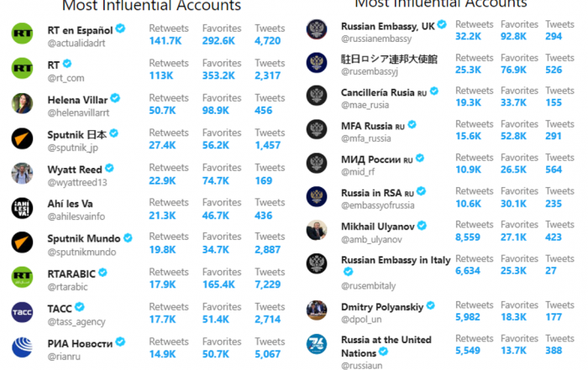Click verified badge beside Wyatt Reed
The width and height of the screenshot is (588, 370).
pos(109,168)
